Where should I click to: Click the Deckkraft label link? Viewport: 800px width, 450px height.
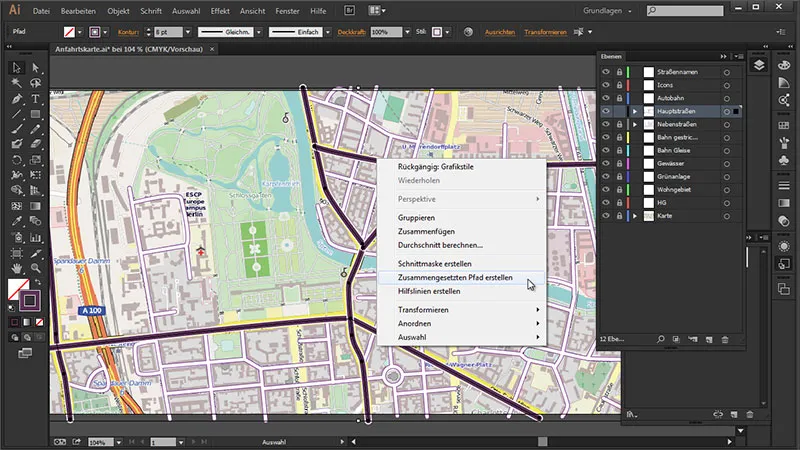pyautogui.click(x=352, y=32)
